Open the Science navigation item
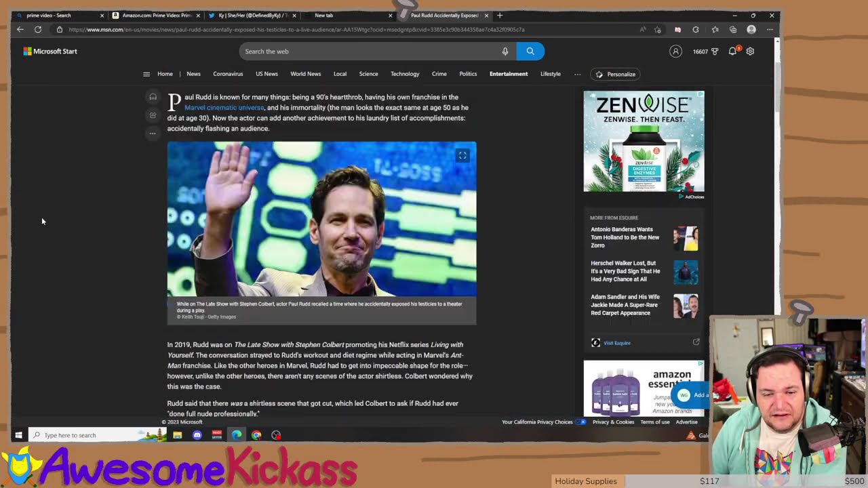The height and width of the screenshot is (488, 868). coord(368,74)
